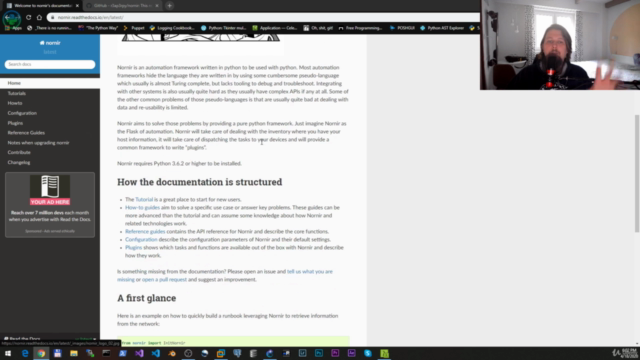The image size is (640, 360).
Task: Click the 'YOUR AD HERE' sponsored image
Action: pyautogui.click(x=50, y=190)
